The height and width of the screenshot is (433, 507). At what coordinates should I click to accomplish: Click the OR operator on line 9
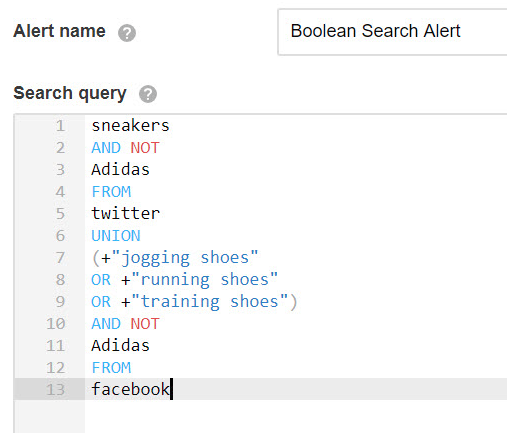pos(101,302)
